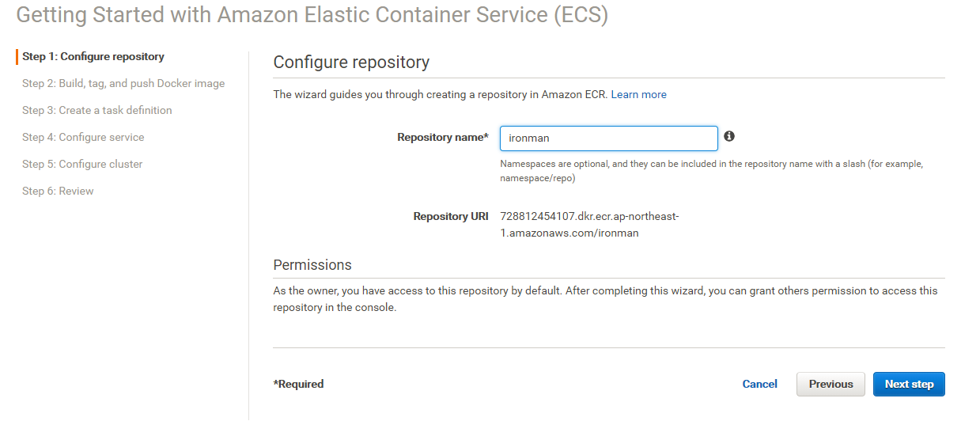Click the Repository name input field
Image resolution: width=980 pixels, height=421 pixels.
[608, 138]
